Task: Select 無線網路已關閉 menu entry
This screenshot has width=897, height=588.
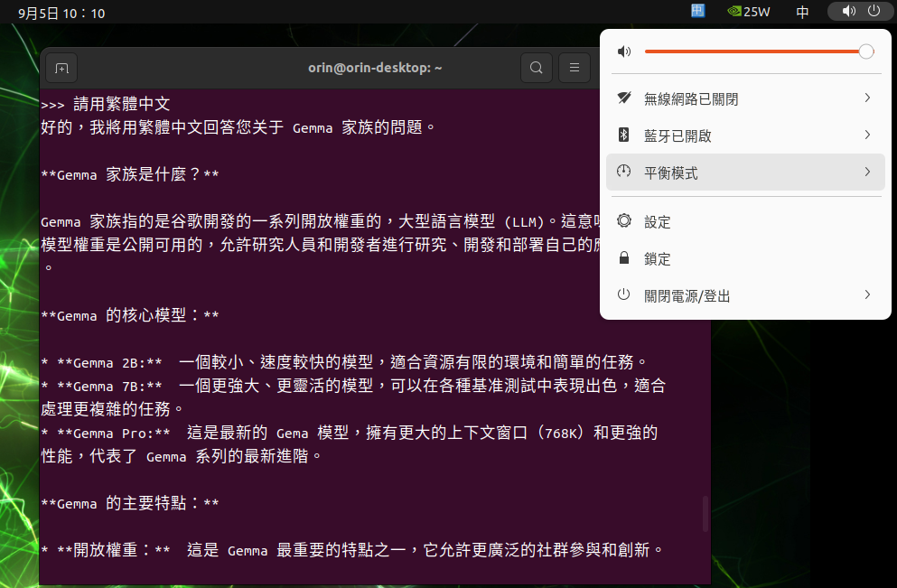Action: point(745,98)
